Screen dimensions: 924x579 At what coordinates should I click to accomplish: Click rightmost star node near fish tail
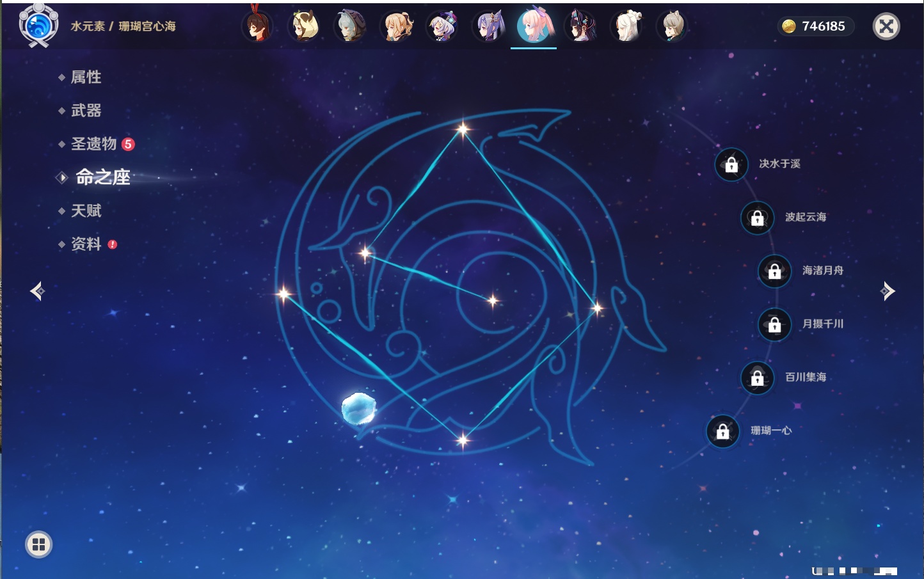point(597,308)
